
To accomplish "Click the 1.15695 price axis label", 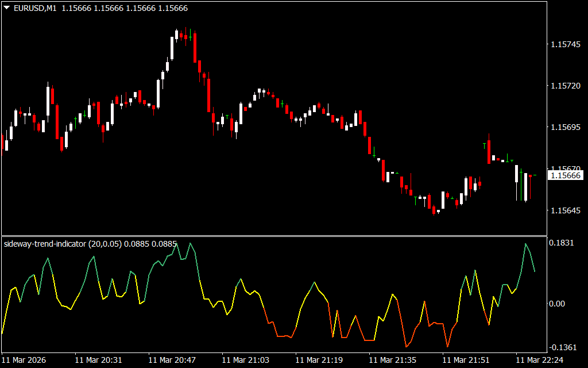I will pos(566,127).
